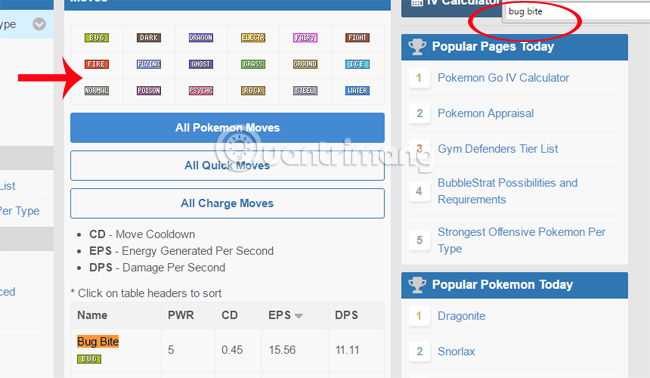Filter moves by Dragon type icon
650x378 pixels.
coord(201,38)
